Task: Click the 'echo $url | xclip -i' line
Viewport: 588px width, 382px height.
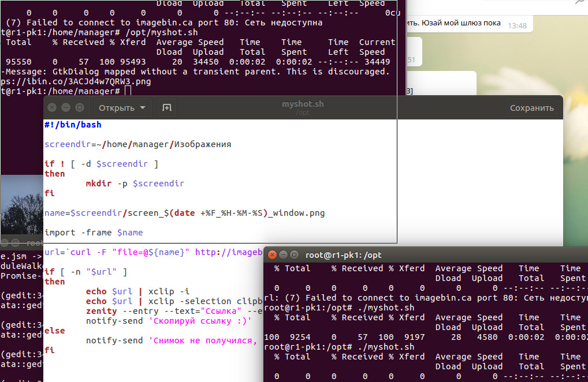Action: (x=137, y=291)
